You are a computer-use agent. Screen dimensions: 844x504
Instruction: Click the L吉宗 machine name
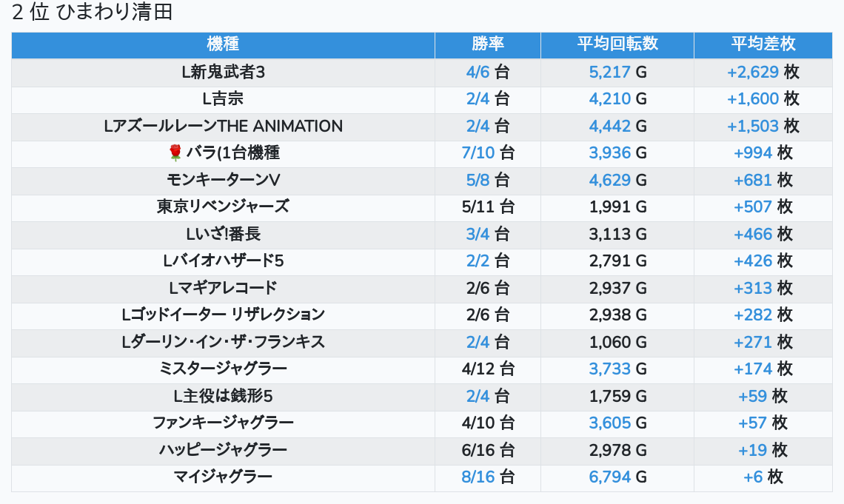(223, 98)
